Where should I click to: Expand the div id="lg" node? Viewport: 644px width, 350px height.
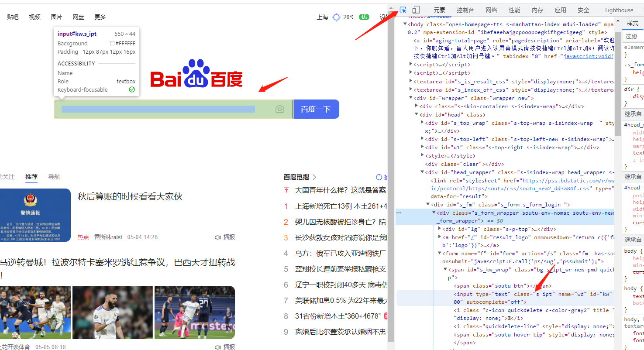point(439,229)
